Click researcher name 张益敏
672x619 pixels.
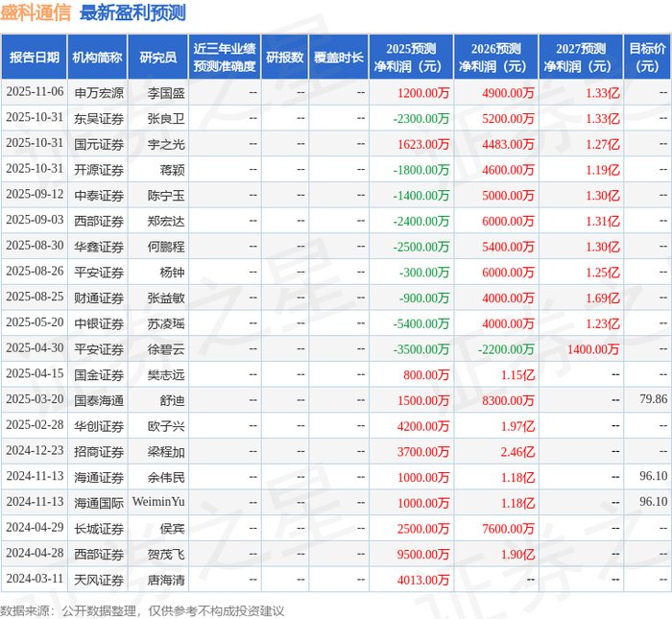pyautogui.click(x=166, y=298)
